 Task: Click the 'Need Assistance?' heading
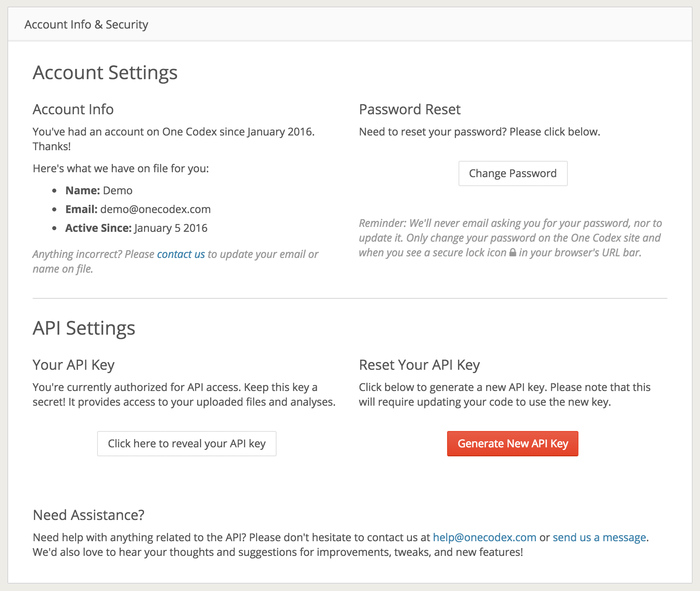point(89,515)
